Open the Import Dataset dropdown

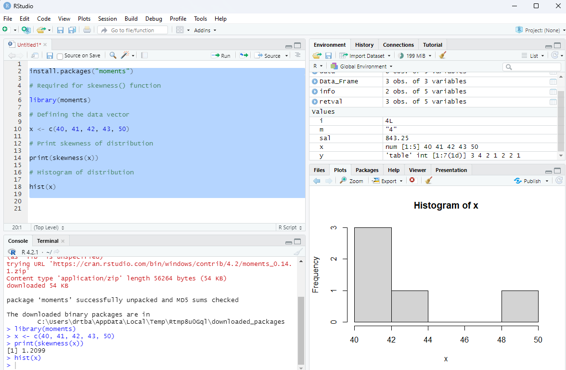(365, 55)
